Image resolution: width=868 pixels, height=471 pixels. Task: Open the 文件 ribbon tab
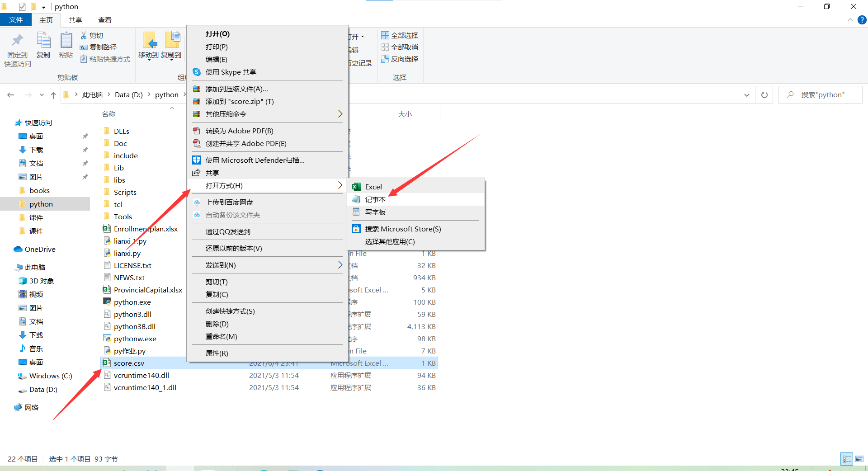pyautogui.click(x=16, y=20)
